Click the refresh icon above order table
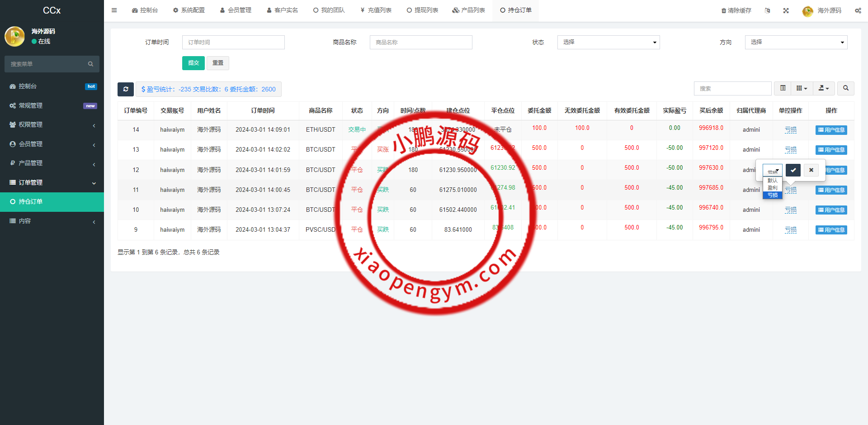This screenshot has width=868, height=425. pos(126,89)
